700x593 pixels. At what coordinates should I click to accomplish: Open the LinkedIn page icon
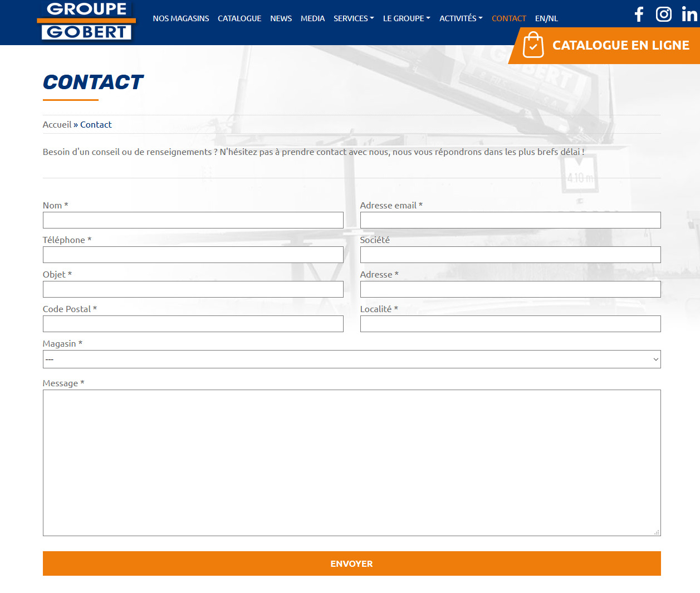pos(689,14)
